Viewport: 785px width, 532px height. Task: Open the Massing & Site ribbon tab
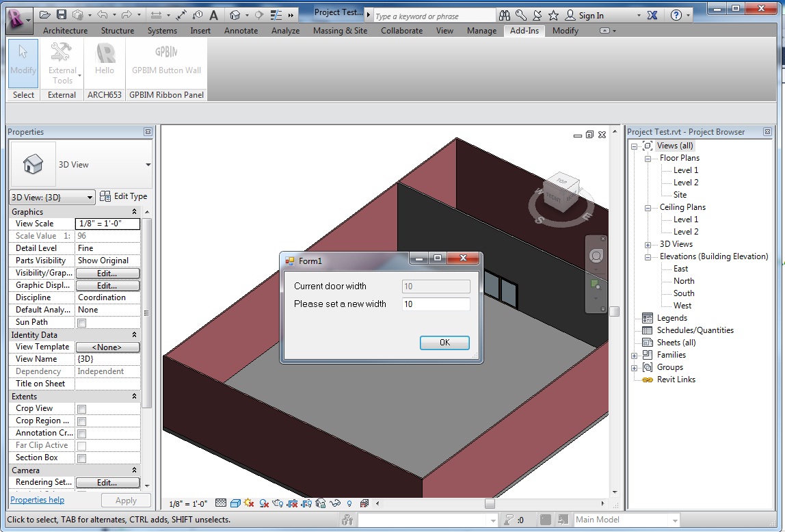tap(340, 31)
